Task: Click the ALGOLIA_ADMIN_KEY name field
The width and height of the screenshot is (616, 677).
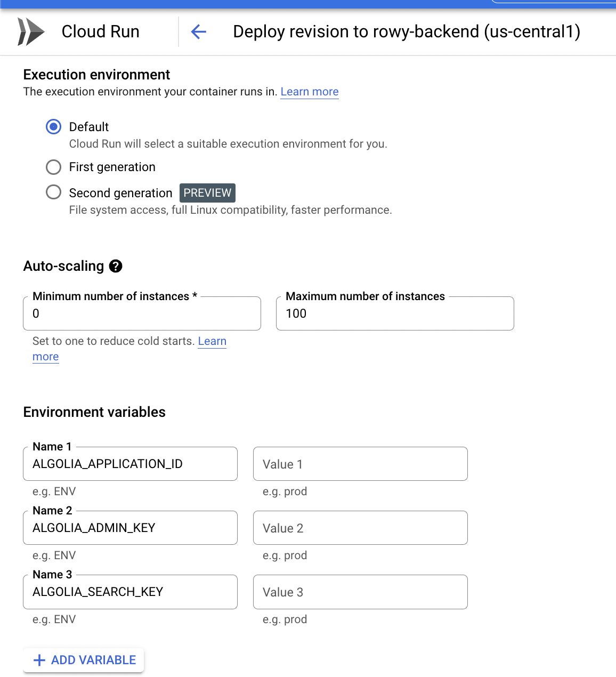Action: coord(130,528)
